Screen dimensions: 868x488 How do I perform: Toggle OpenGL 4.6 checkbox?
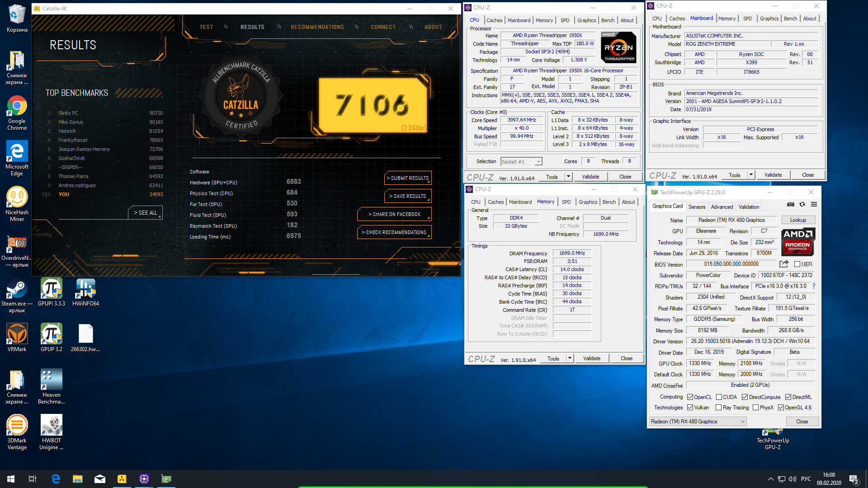tap(781, 408)
